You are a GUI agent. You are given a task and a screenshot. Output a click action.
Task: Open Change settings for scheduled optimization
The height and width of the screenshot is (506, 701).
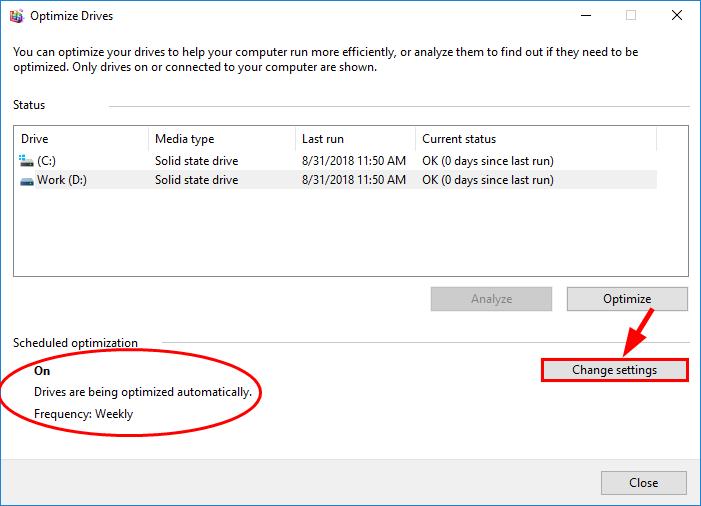(x=615, y=370)
